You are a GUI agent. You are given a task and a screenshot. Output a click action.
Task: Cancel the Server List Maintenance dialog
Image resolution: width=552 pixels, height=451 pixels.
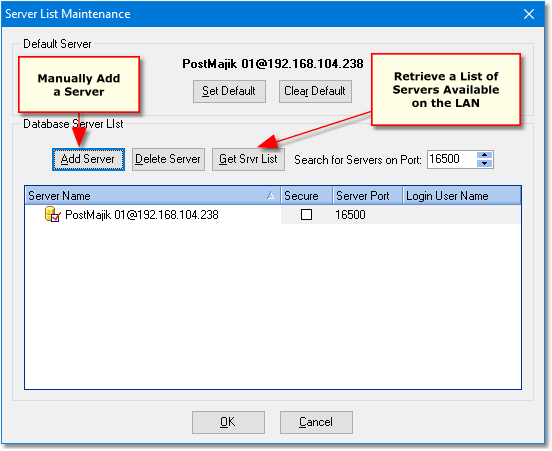point(316,422)
